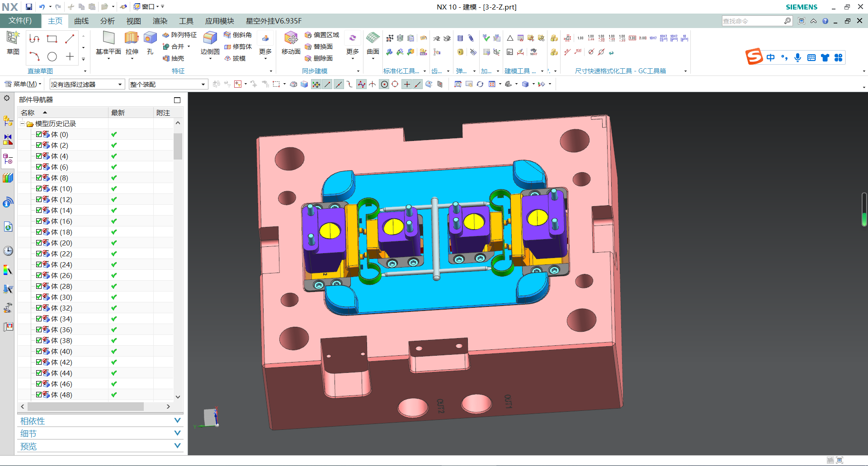Click the 孔 (Hole) feature icon
868x466 pixels.
tap(150, 38)
